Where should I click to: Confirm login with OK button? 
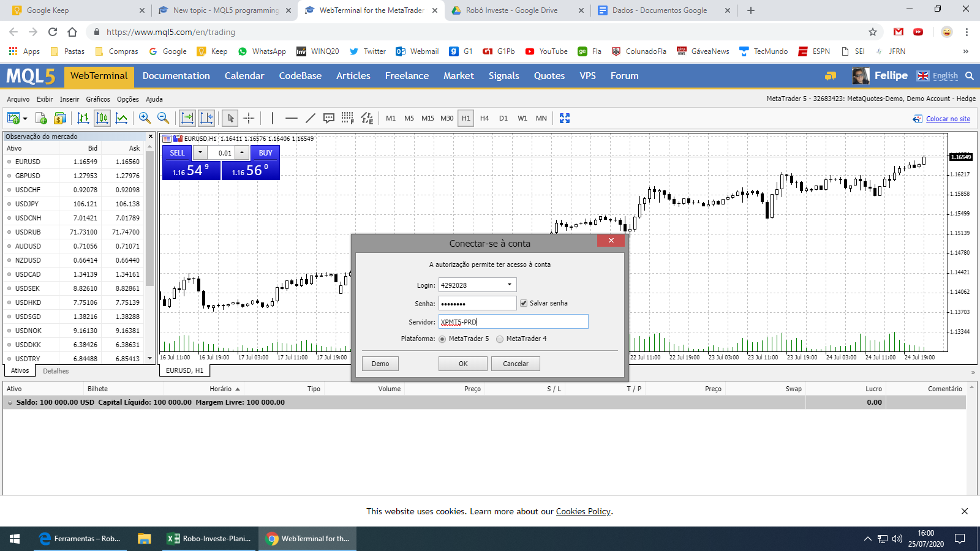pyautogui.click(x=463, y=364)
